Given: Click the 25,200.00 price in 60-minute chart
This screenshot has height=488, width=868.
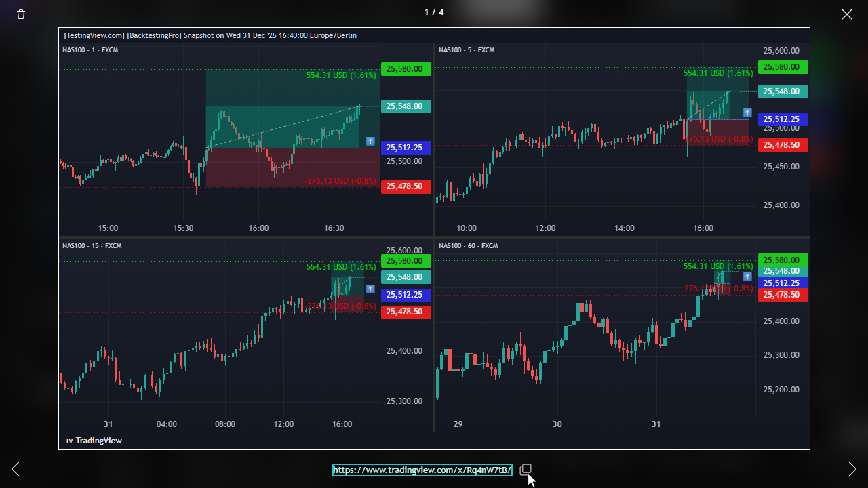Looking at the screenshot, I should pyautogui.click(x=781, y=390).
